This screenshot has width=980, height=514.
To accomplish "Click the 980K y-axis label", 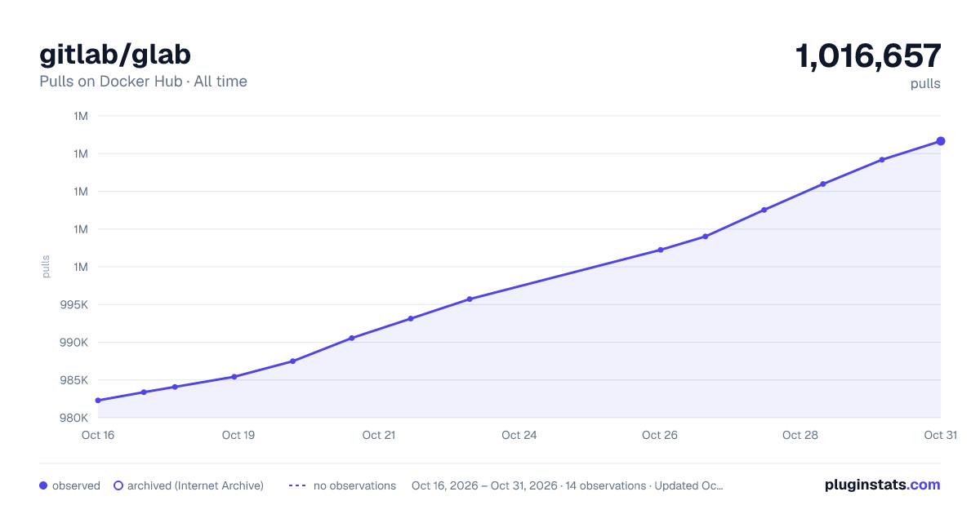I will click(73, 418).
